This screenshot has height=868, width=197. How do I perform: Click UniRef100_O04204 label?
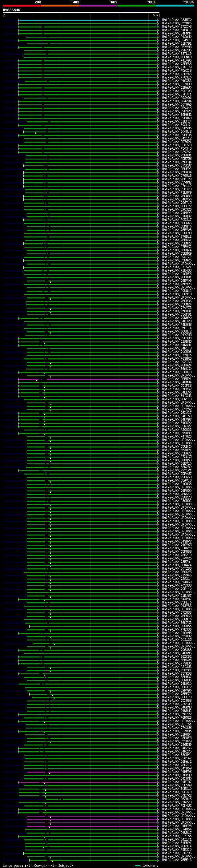pos(177,101)
